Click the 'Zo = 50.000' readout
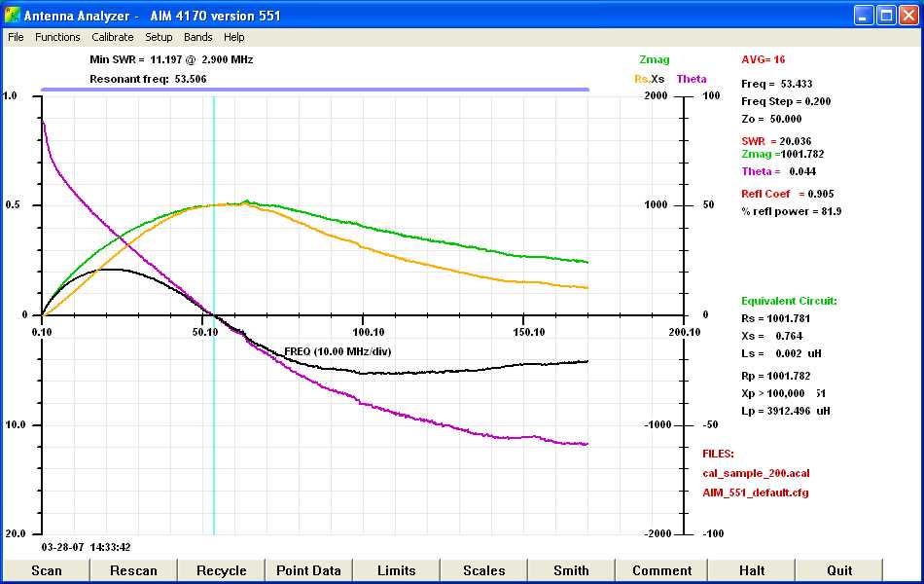 click(771, 119)
